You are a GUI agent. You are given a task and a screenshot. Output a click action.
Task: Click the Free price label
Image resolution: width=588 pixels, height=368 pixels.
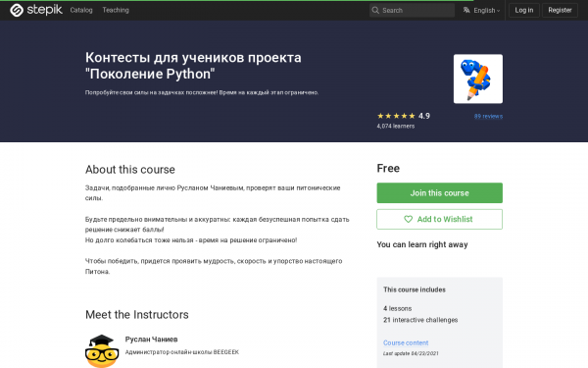388,168
